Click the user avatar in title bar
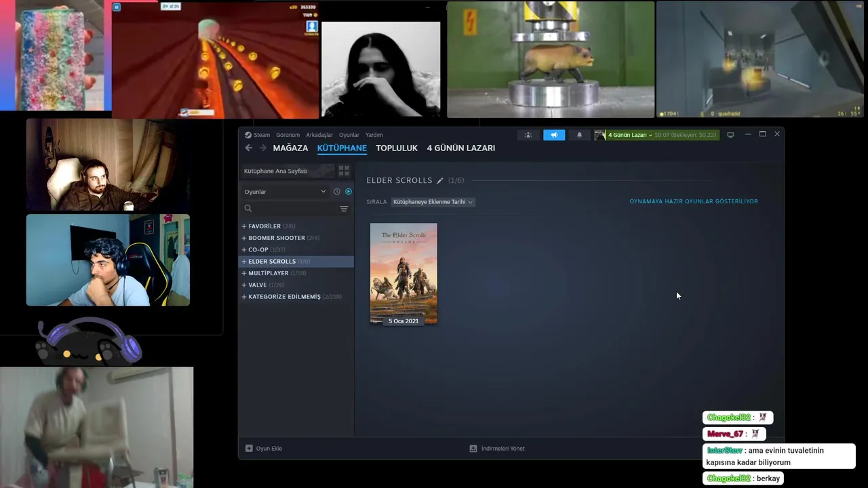Image resolution: width=868 pixels, height=488 pixels. click(599, 135)
